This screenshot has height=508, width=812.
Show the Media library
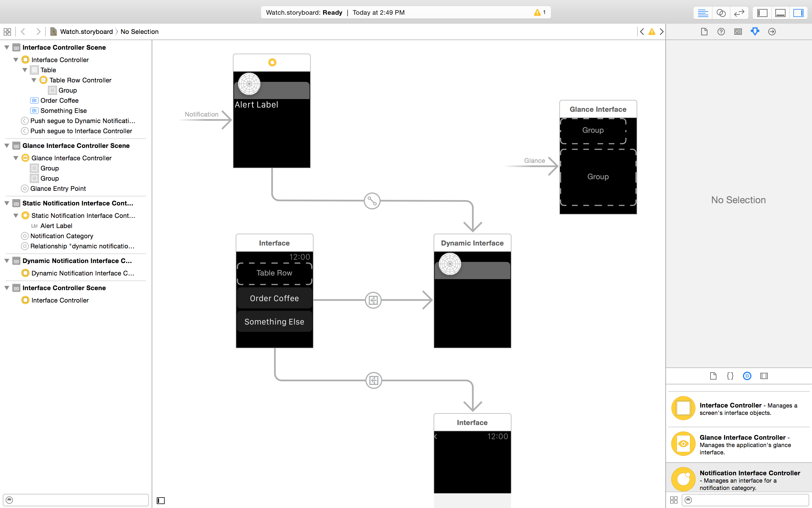764,376
